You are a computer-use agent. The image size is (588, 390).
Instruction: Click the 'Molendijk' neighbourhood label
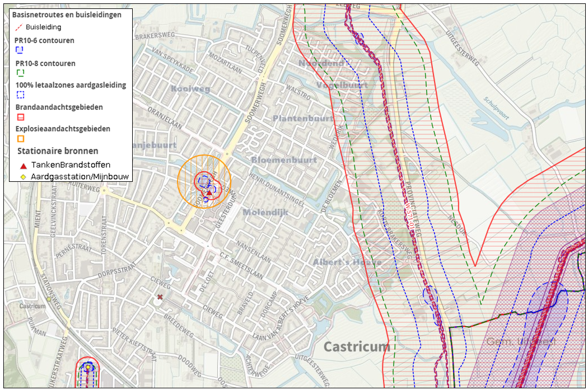click(265, 213)
